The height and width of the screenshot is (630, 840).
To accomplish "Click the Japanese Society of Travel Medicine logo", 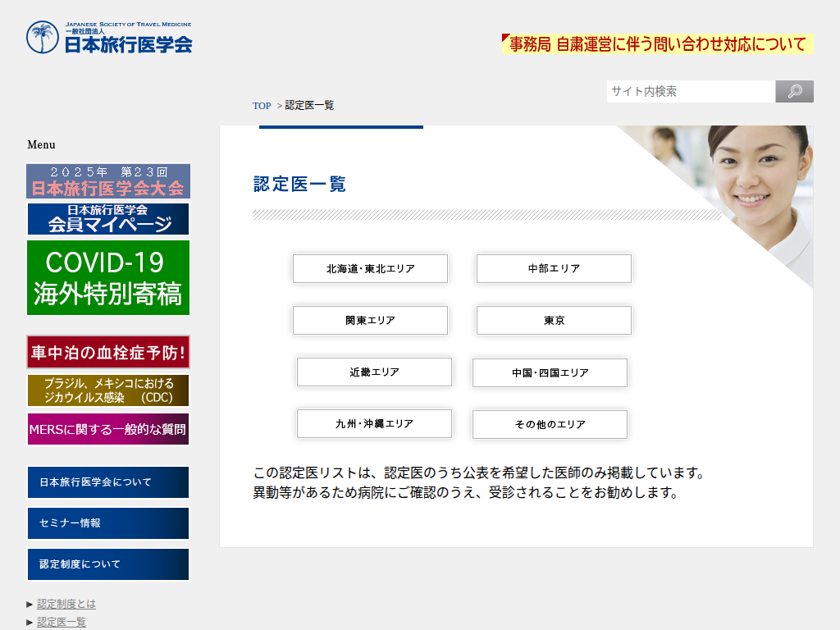I will [109, 38].
